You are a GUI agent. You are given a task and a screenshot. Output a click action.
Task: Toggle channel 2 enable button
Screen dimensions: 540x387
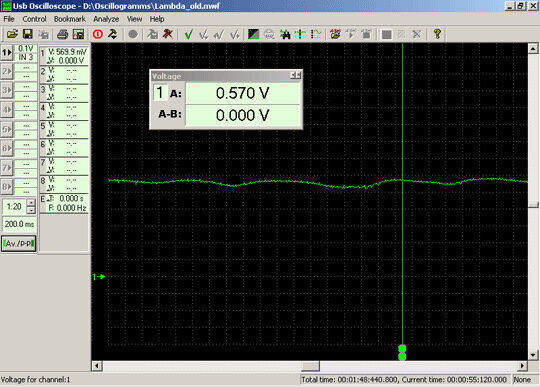click(7, 72)
